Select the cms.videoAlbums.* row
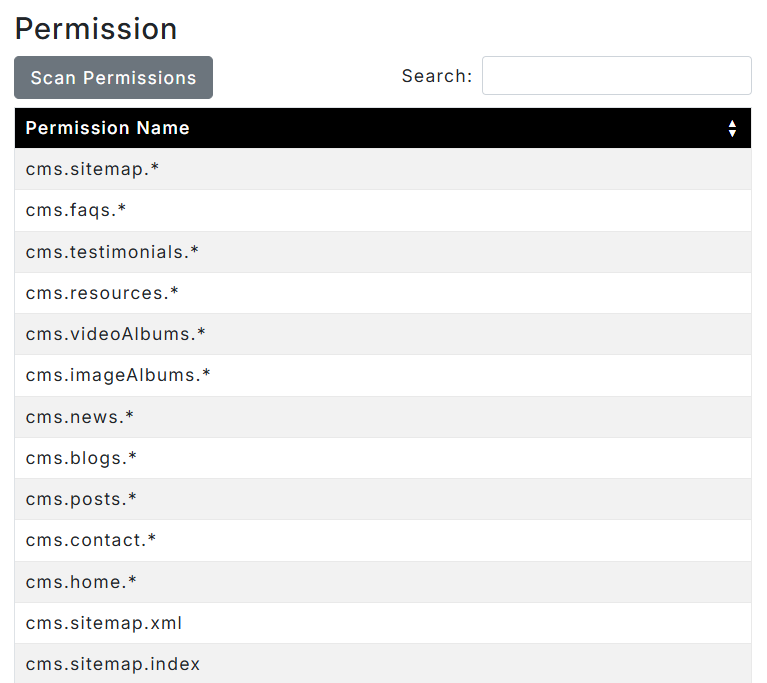Image resolution: width=767 pixels, height=683 pixels. (x=383, y=334)
